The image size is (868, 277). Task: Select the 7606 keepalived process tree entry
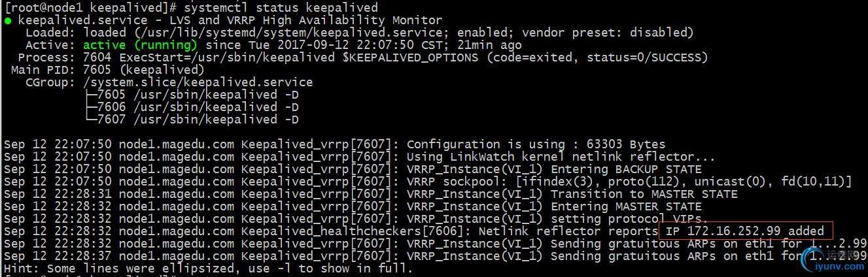(x=191, y=107)
